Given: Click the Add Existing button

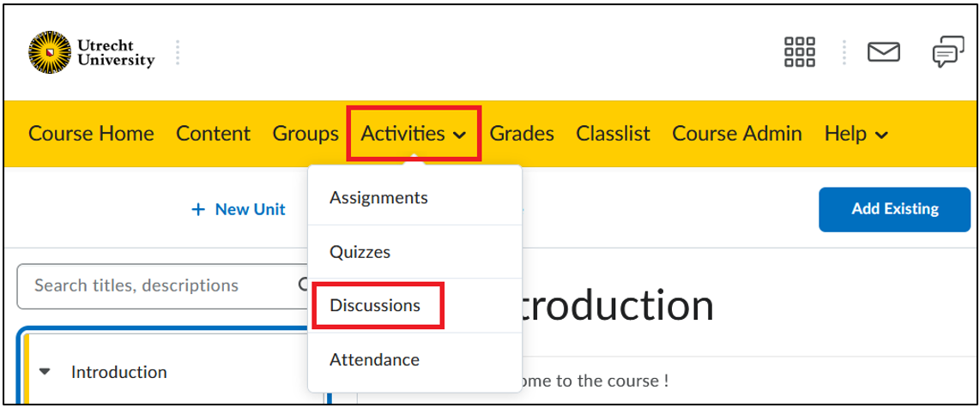Looking at the screenshot, I should 894,209.
